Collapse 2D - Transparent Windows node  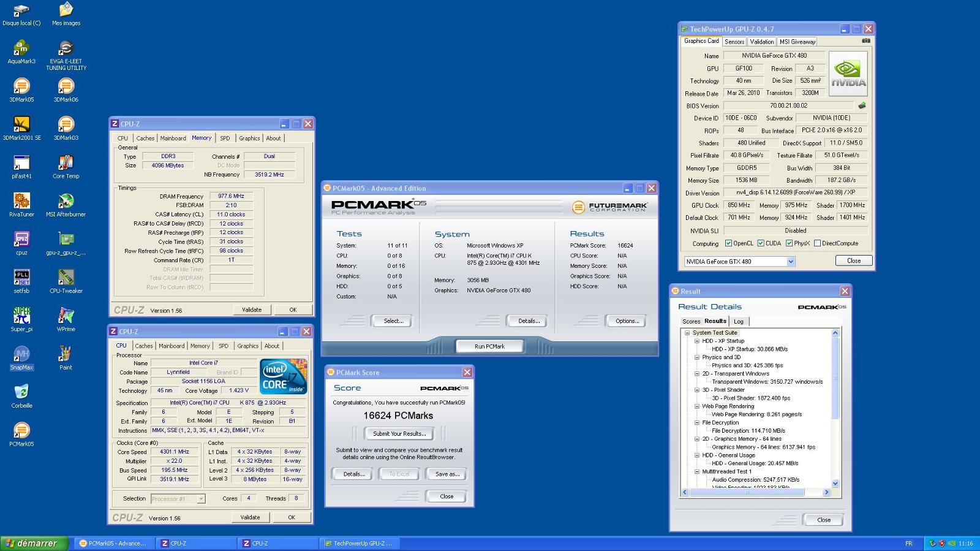tap(697, 373)
